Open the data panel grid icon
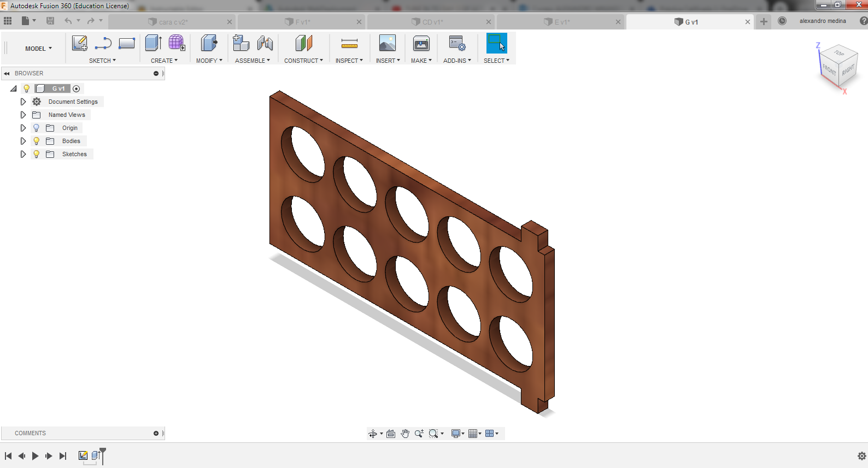The image size is (868, 468). 8,21
